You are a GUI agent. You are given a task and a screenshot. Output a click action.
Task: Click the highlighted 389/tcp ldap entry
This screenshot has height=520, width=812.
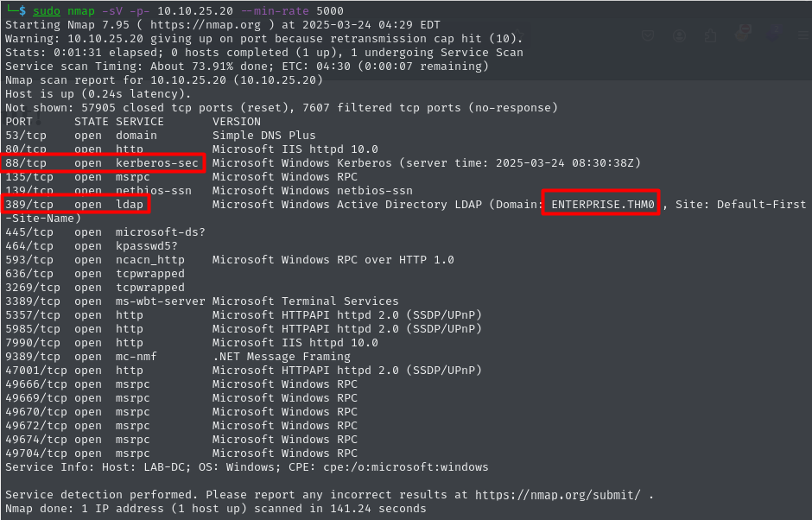[x=76, y=205]
